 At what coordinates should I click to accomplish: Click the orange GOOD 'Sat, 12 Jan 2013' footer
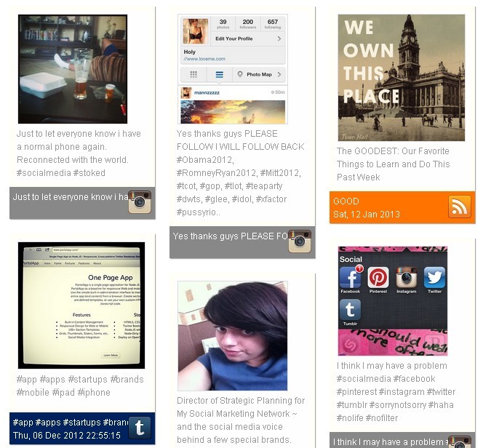tap(402, 207)
